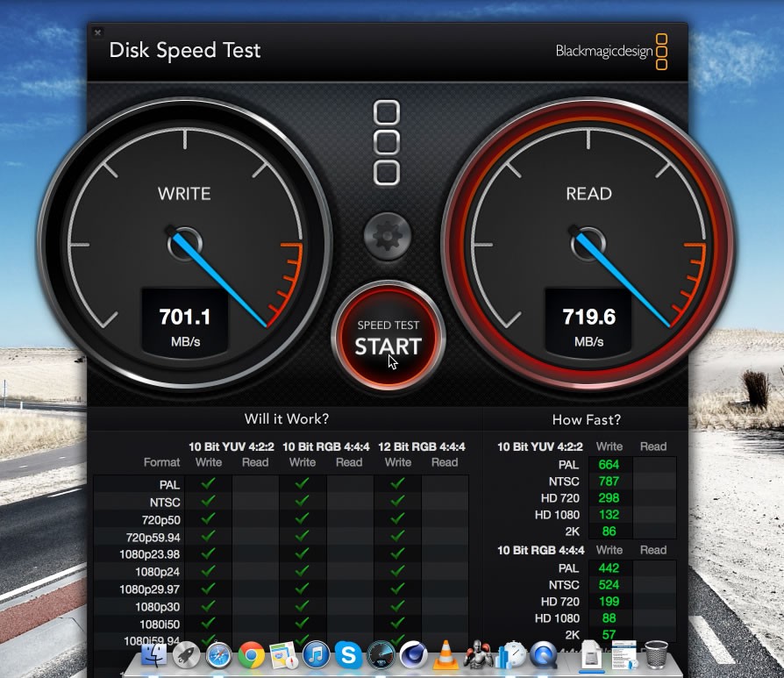Click Disk Speed Test dock icon
This screenshot has width=784, height=678.
tap(381, 654)
